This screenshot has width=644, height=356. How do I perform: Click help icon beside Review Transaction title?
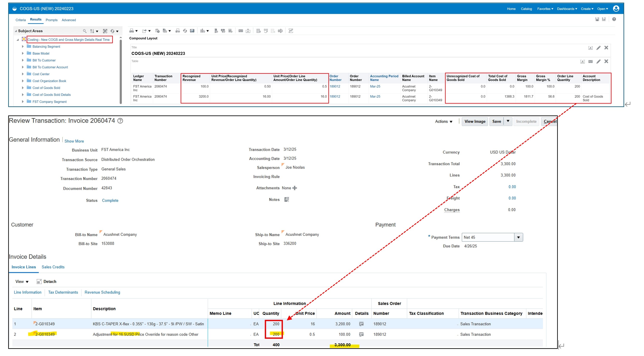[120, 121]
